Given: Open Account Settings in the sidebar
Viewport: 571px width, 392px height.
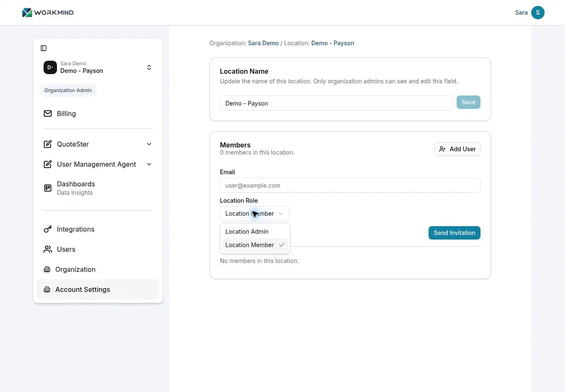Looking at the screenshot, I should tap(98, 289).
